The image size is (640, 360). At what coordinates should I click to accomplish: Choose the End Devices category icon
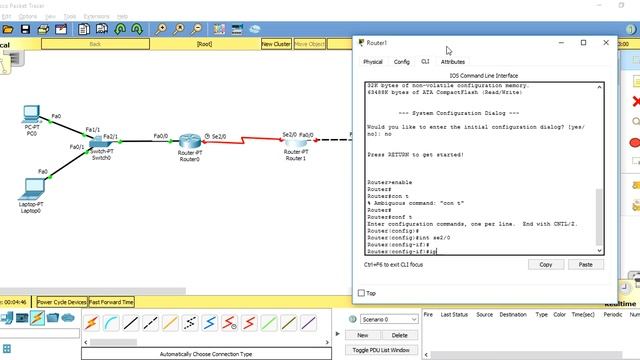point(22,318)
